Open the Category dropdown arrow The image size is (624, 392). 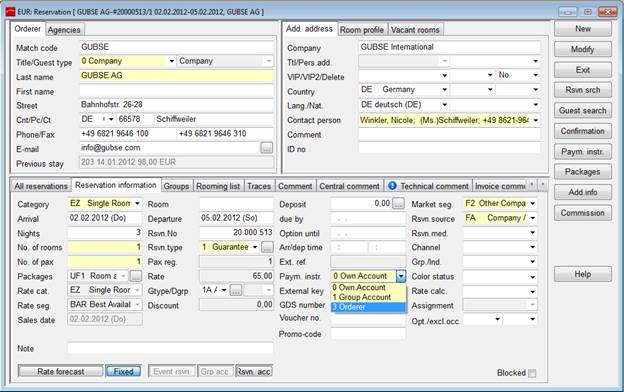tap(137, 203)
